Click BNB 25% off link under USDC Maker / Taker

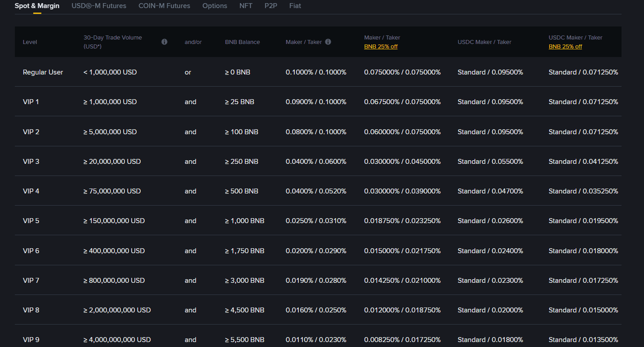tap(565, 47)
